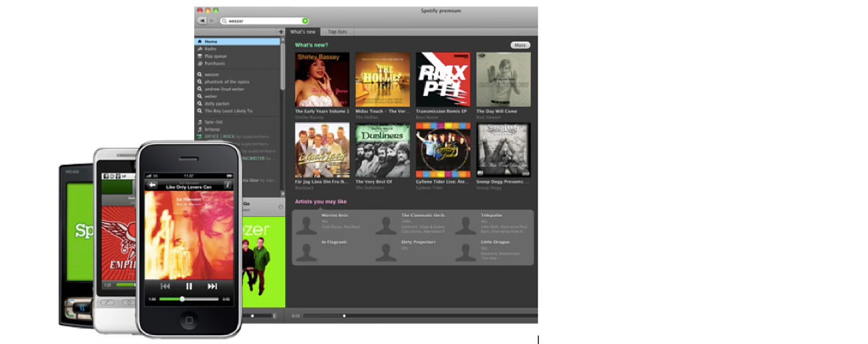Viewport: 868px width, 344px height.
Task: Click the iPhone back arrow button
Action: (152, 185)
